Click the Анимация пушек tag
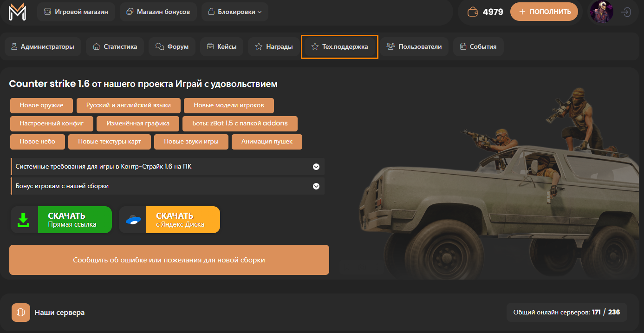Screen dimensions: 644x333 (x=267, y=142)
